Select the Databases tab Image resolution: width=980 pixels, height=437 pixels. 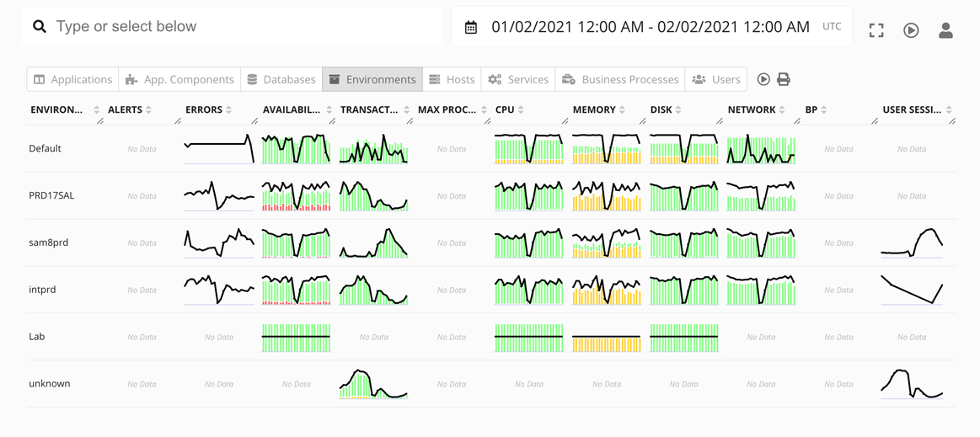(x=281, y=79)
